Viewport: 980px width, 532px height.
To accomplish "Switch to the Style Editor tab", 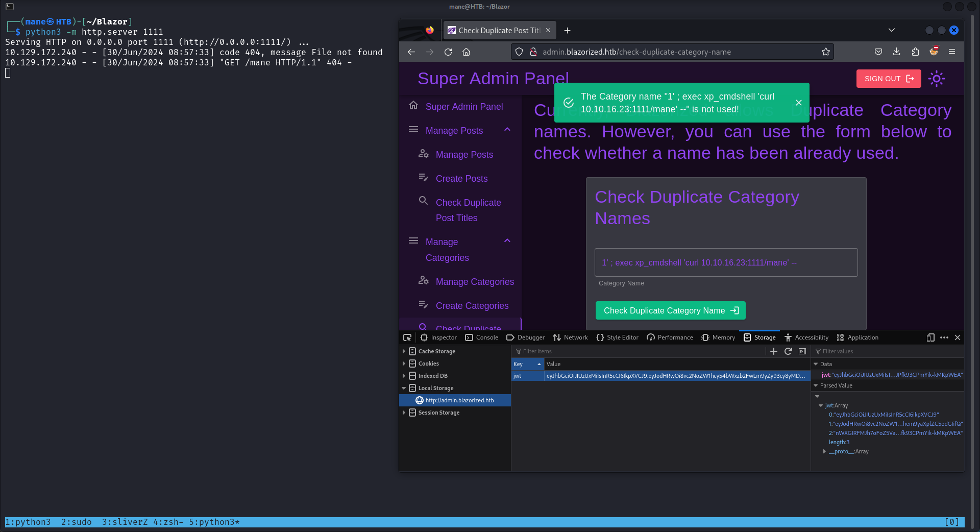I will point(617,337).
